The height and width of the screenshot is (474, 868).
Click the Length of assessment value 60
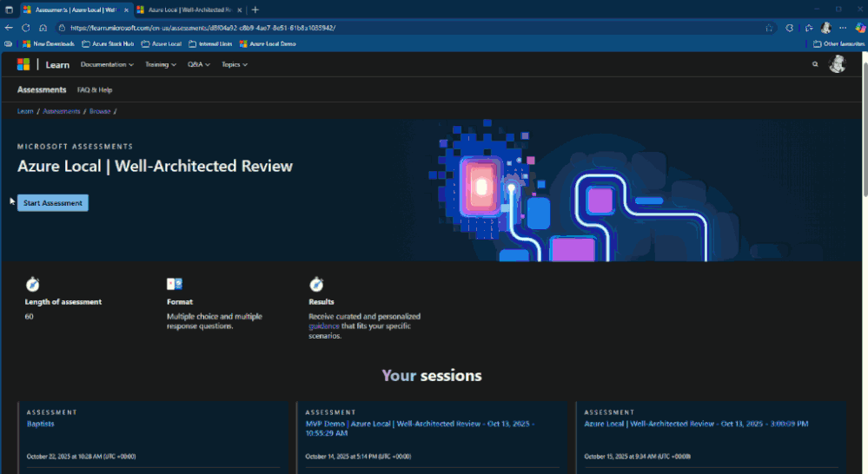click(29, 316)
